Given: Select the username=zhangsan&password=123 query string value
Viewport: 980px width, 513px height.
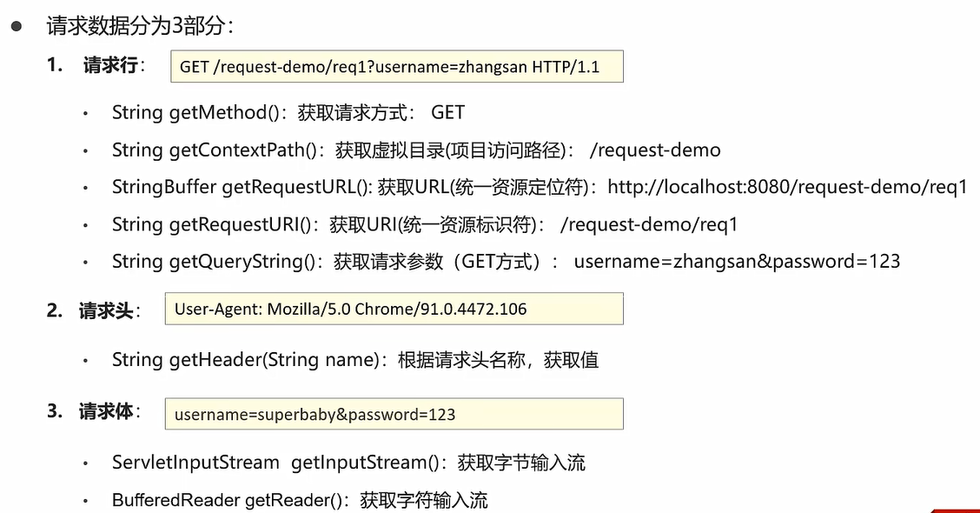Looking at the screenshot, I should (736, 262).
